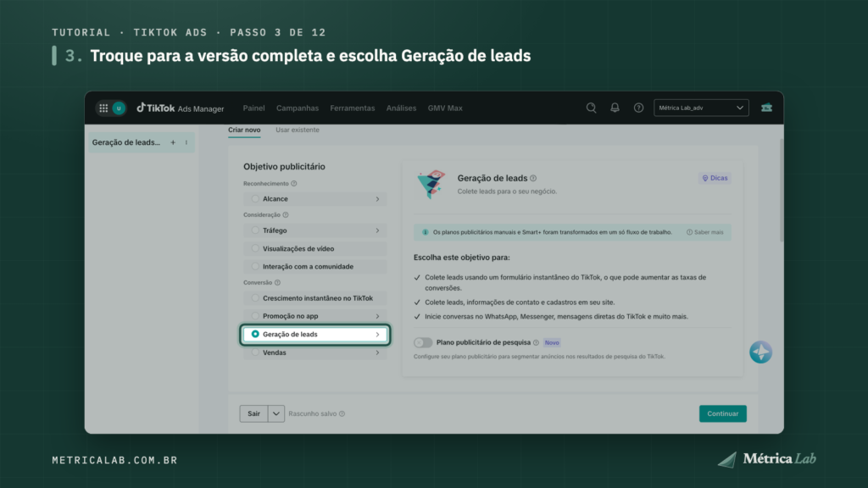
Task: Click the Dicas button
Action: [x=715, y=178]
